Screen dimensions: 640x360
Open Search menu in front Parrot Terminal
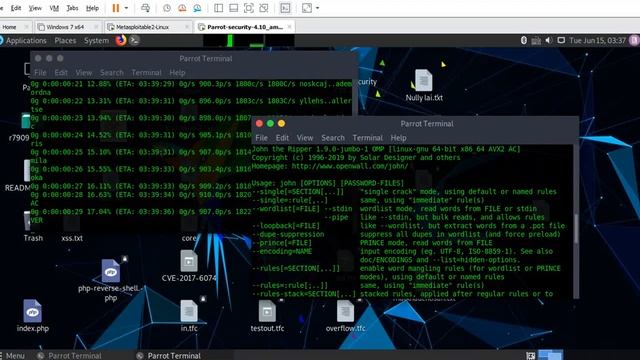point(333,138)
